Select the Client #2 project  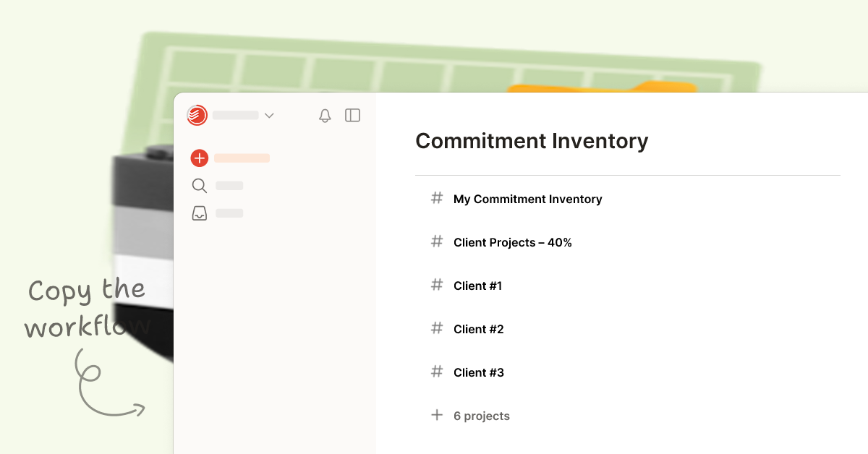coord(478,329)
